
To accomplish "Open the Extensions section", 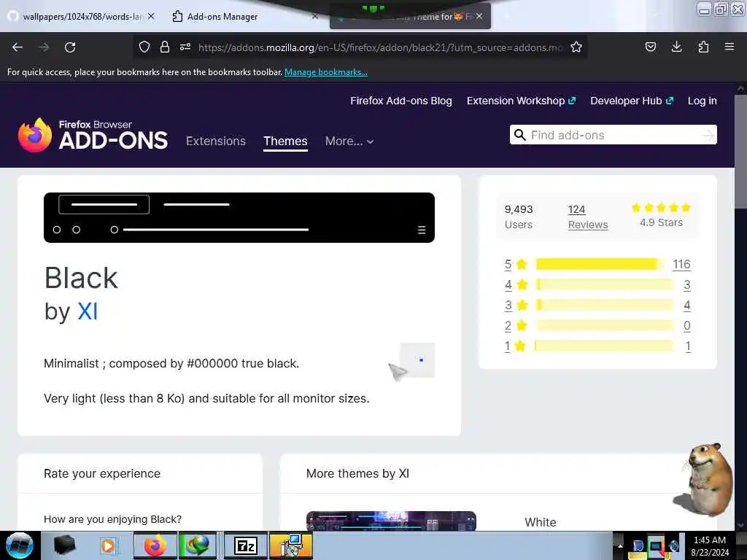I will [x=216, y=141].
